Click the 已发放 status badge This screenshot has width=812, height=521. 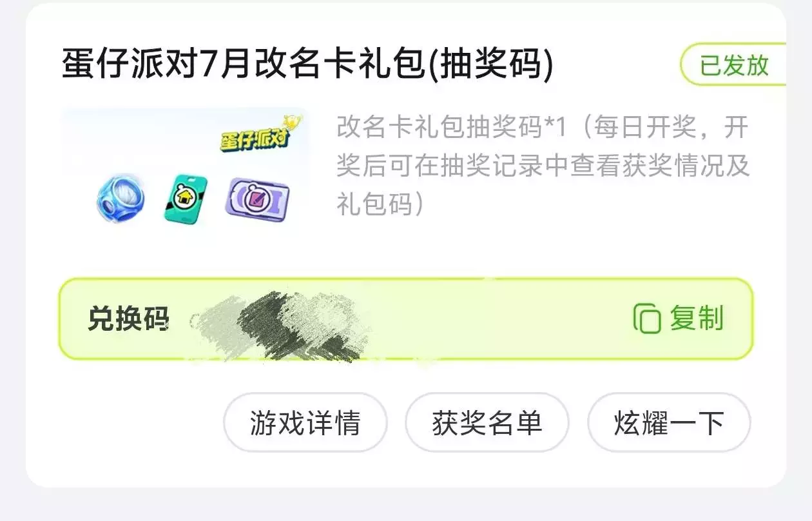click(x=733, y=65)
